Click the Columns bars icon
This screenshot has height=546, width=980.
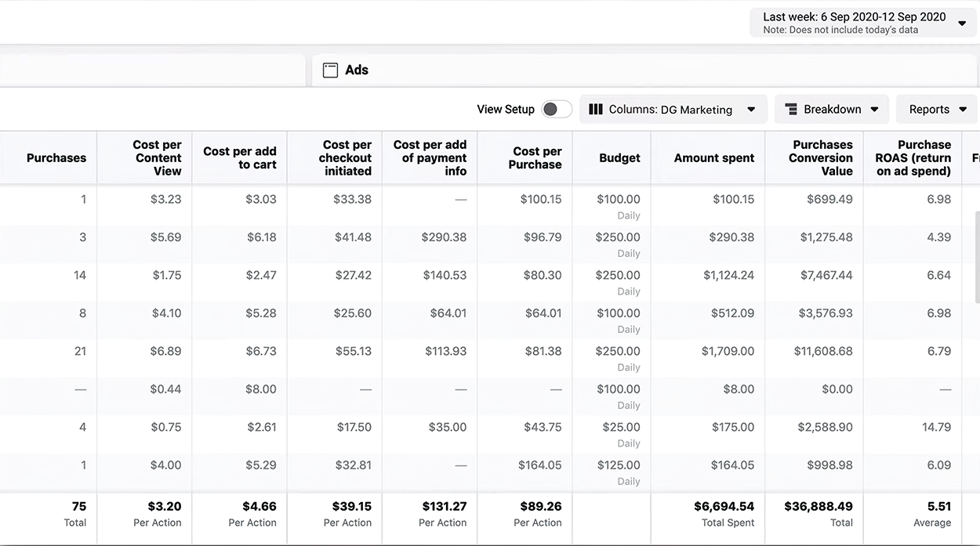pyautogui.click(x=596, y=110)
